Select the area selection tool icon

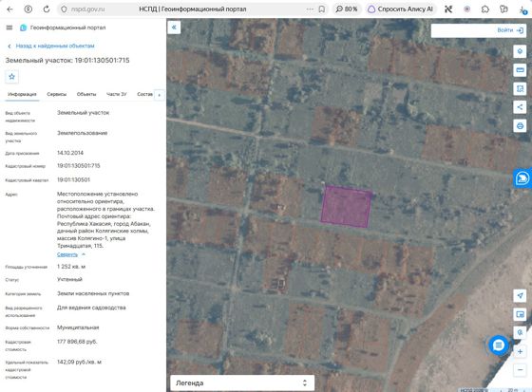click(520, 89)
